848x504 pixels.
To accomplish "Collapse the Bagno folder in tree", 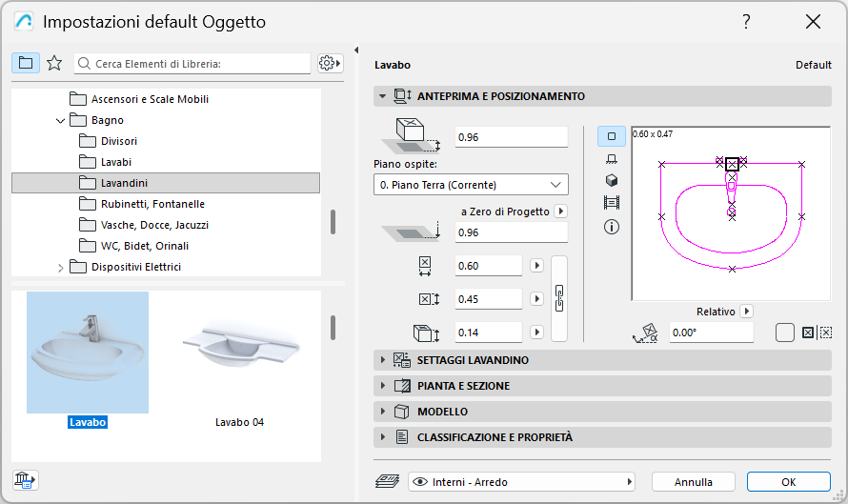I will pos(61,121).
